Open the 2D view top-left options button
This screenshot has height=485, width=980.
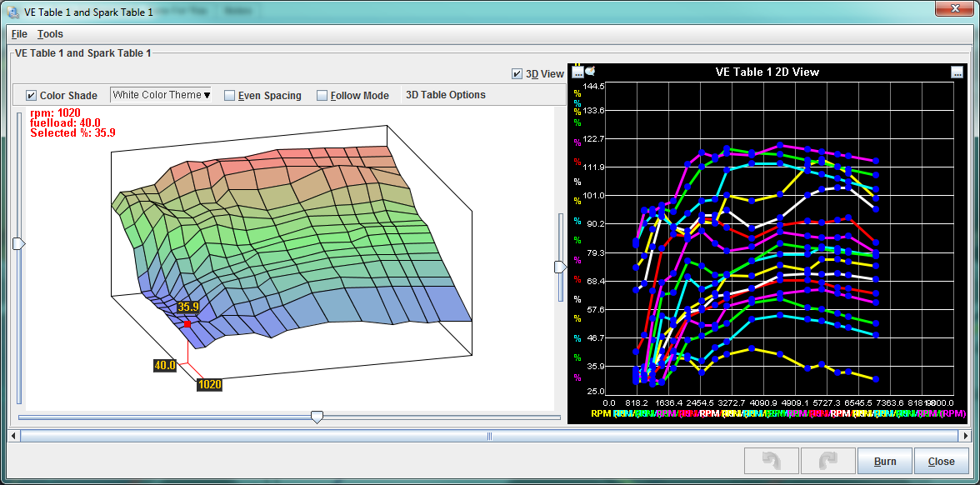(x=578, y=72)
